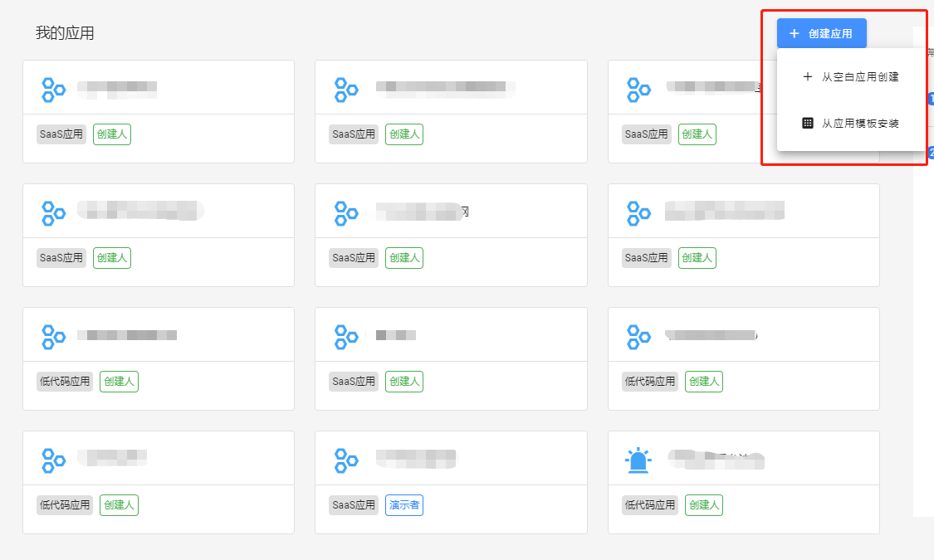
Task: Click SaaS应用 tag next to 演示者
Action: (354, 504)
